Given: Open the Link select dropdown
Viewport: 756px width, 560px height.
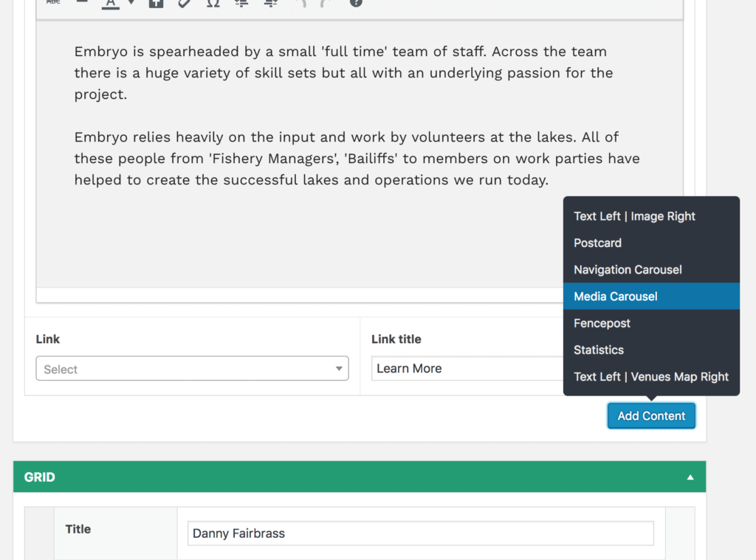Looking at the screenshot, I should click(192, 368).
